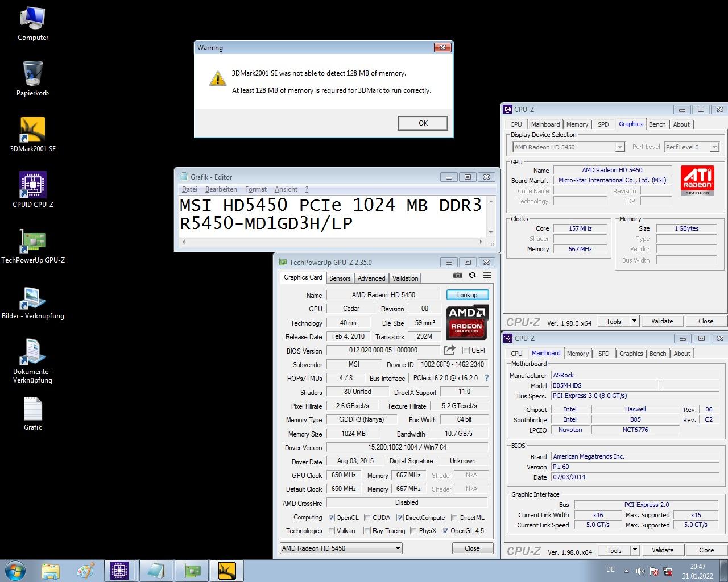The height and width of the screenshot is (582, 728).
Task: Click the editor vertical scrollbar up arrow
Action: [491, 201]
